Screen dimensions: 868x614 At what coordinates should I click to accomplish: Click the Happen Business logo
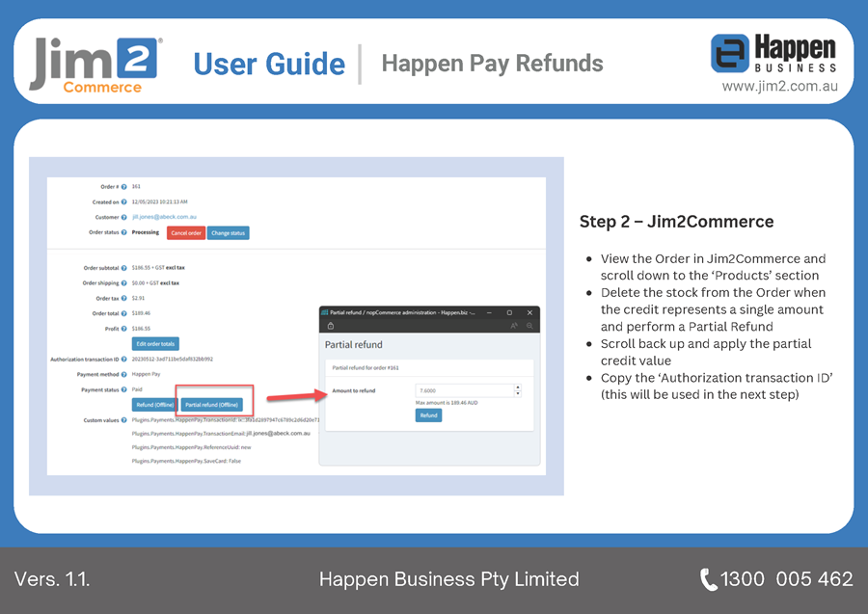773,53
